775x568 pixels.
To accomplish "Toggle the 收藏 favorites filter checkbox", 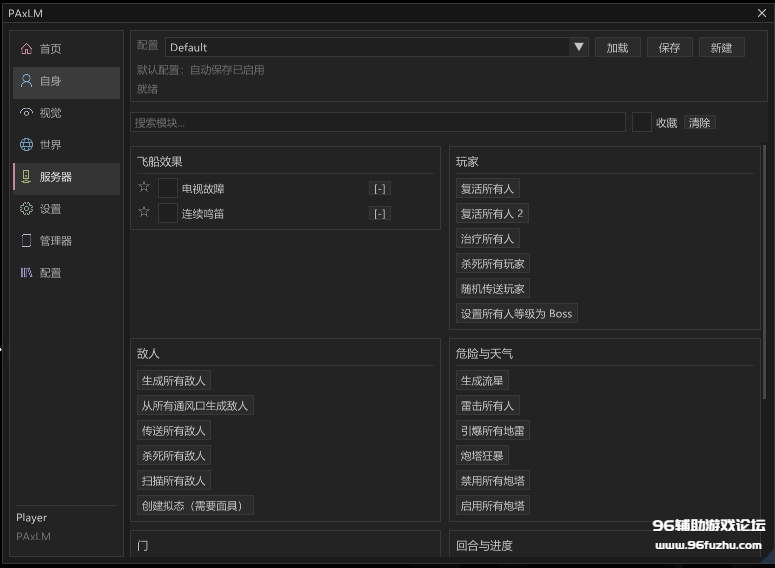I will click(x=642, y=122).
